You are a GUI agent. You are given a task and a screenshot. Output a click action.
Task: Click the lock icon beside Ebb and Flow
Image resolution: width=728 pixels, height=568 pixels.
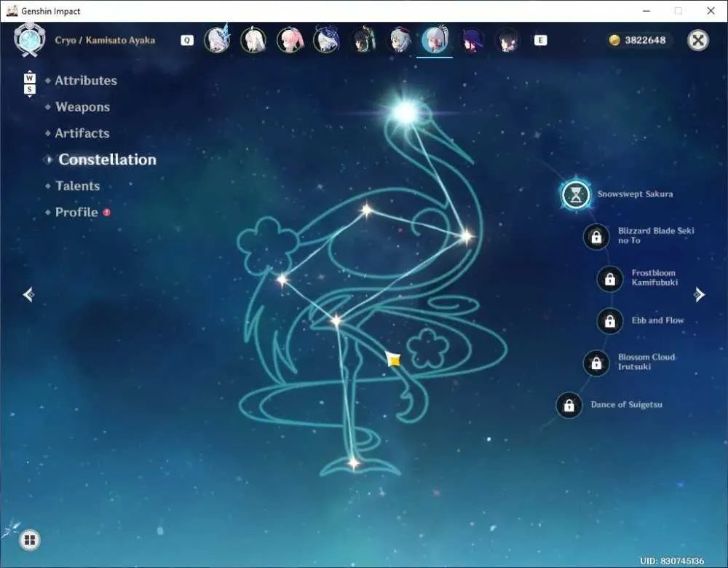click(x=609, y=320)
